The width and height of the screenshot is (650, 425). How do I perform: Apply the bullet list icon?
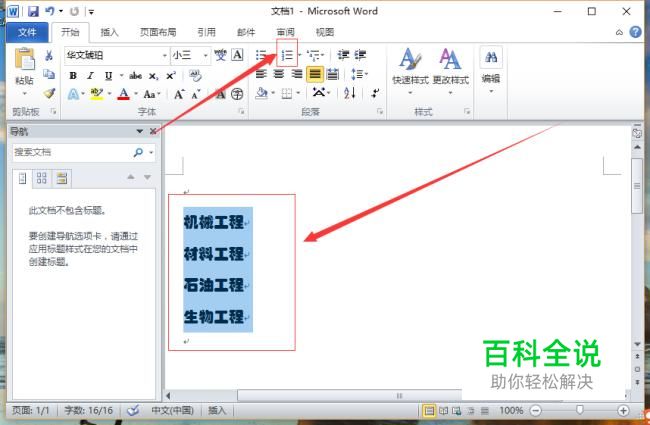[x=261, y=55]
